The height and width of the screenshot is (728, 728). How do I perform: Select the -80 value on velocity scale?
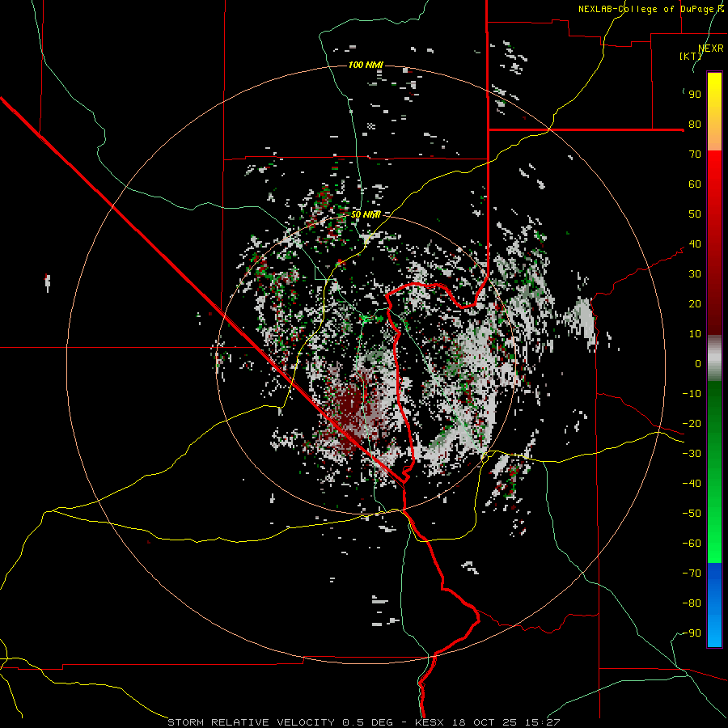(692, 603)
